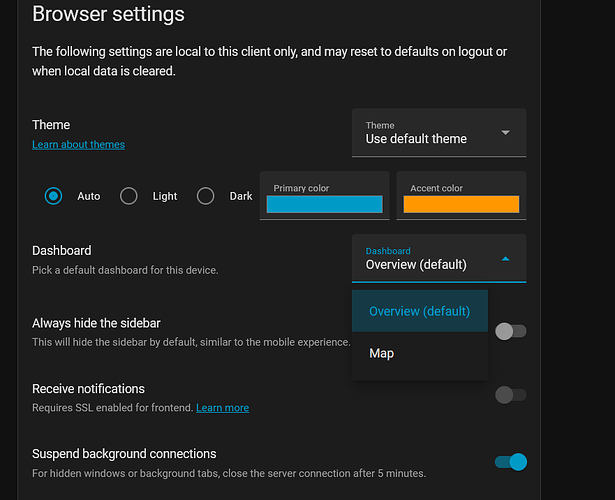Collapse the Dashboard dropdown arrow
Viewport: 615px width, 500px height.
(505, 258)
